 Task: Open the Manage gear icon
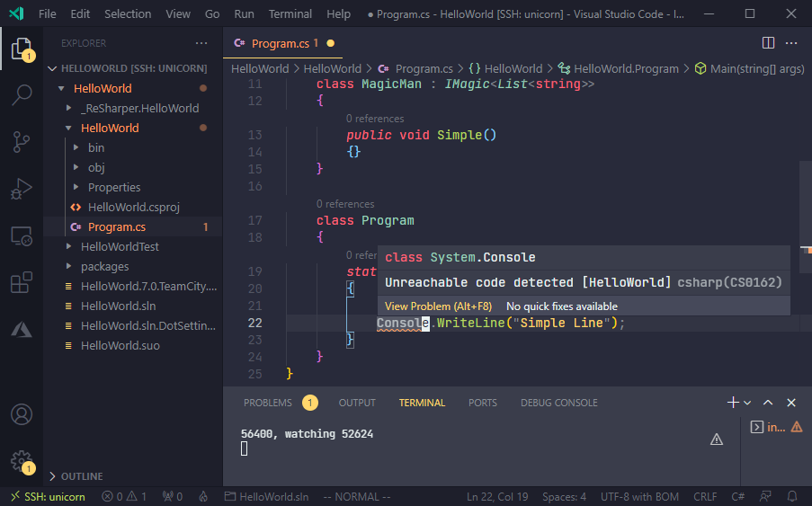(22, 461)
